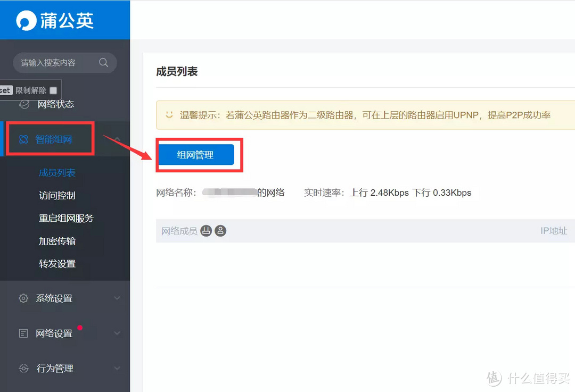Screen dimensions: 575x392
Task: Click the search magnifier icon
Action: [104, 63]
